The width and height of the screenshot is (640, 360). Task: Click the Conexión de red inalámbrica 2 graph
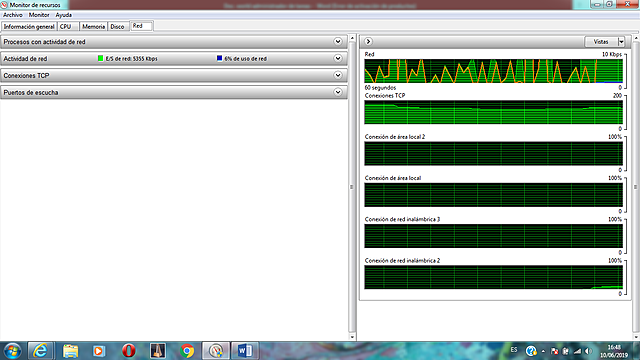click(493, 277)
